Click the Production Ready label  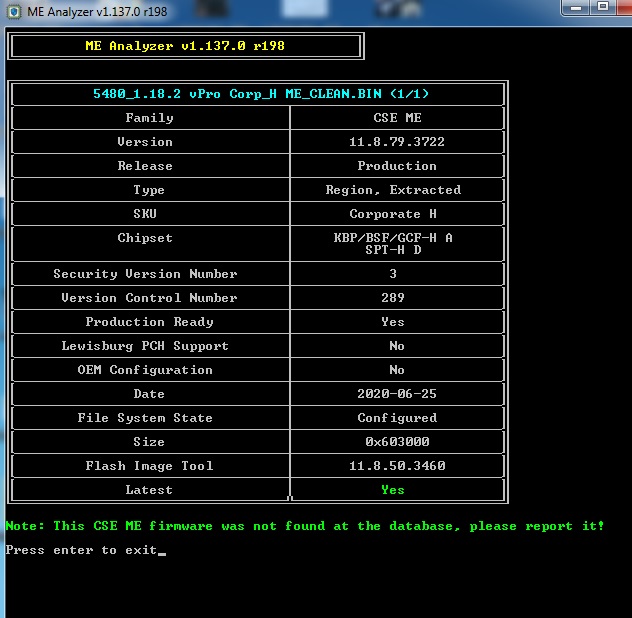(150, 322)
